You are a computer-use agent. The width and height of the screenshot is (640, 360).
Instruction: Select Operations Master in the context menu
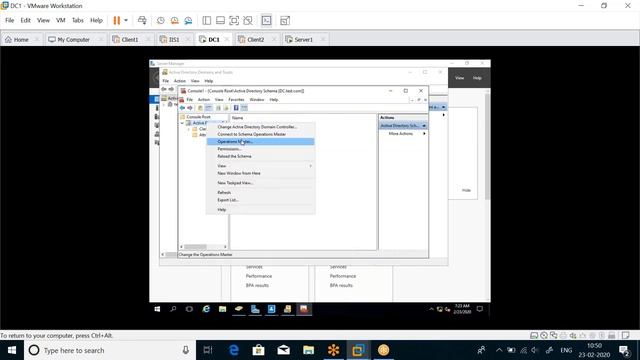260,142
